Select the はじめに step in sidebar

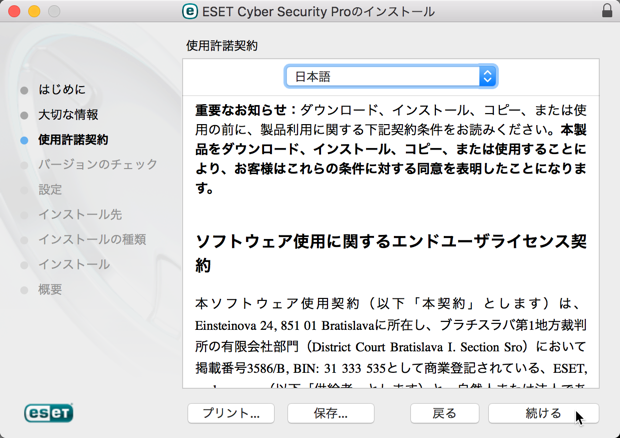62,90
